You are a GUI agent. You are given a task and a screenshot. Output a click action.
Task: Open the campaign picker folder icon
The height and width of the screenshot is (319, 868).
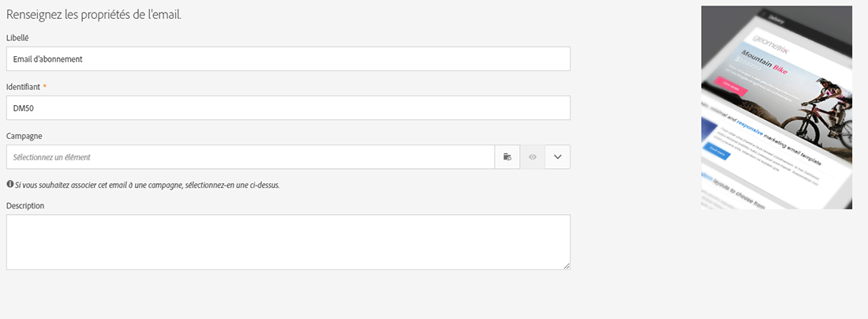click(507, 157)
